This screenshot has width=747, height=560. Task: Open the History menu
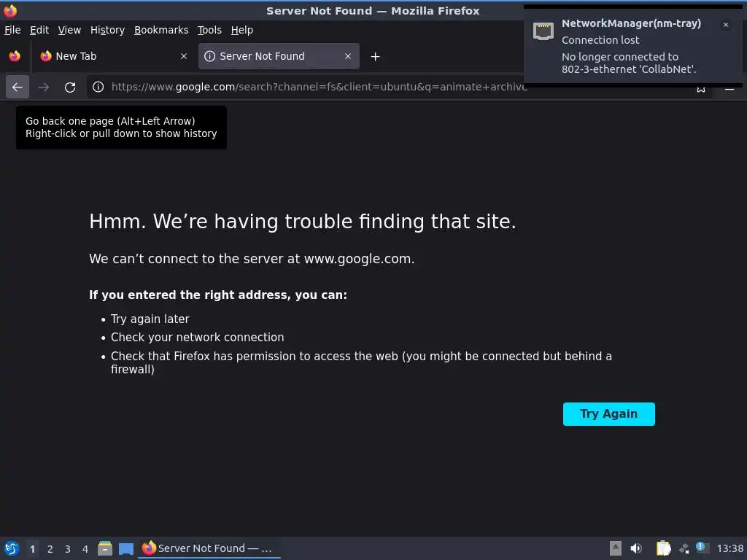(x=107, y=30)
